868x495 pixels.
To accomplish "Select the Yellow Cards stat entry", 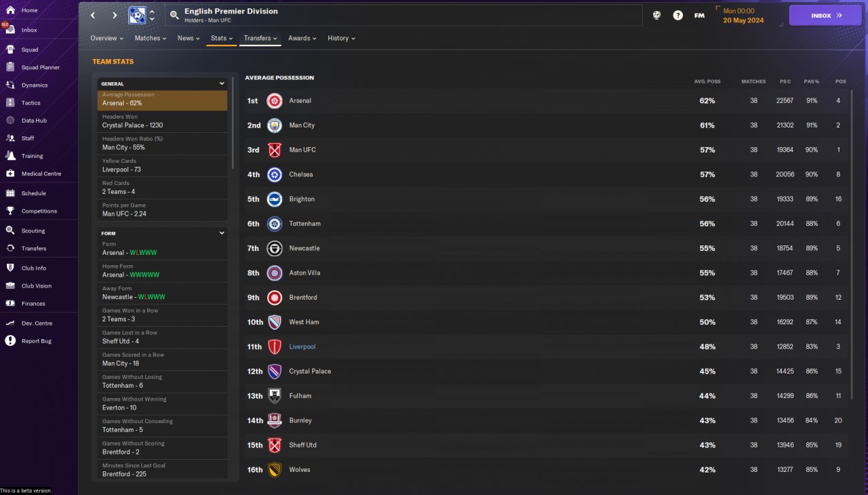I will pos(162,165).
